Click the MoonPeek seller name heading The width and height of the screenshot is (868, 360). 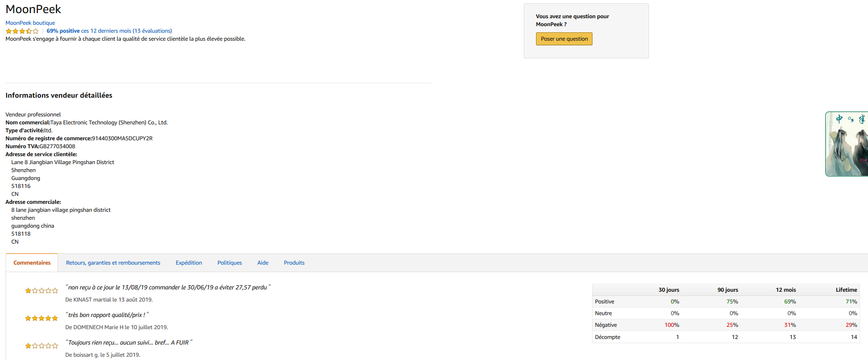pyautogui.click(x=33, y=9)
